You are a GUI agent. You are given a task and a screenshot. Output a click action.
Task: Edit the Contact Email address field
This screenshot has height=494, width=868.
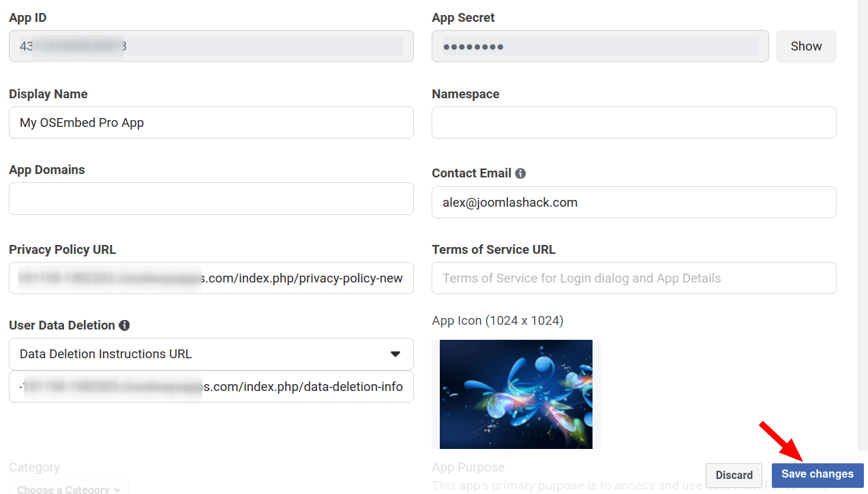pos(633,203)
